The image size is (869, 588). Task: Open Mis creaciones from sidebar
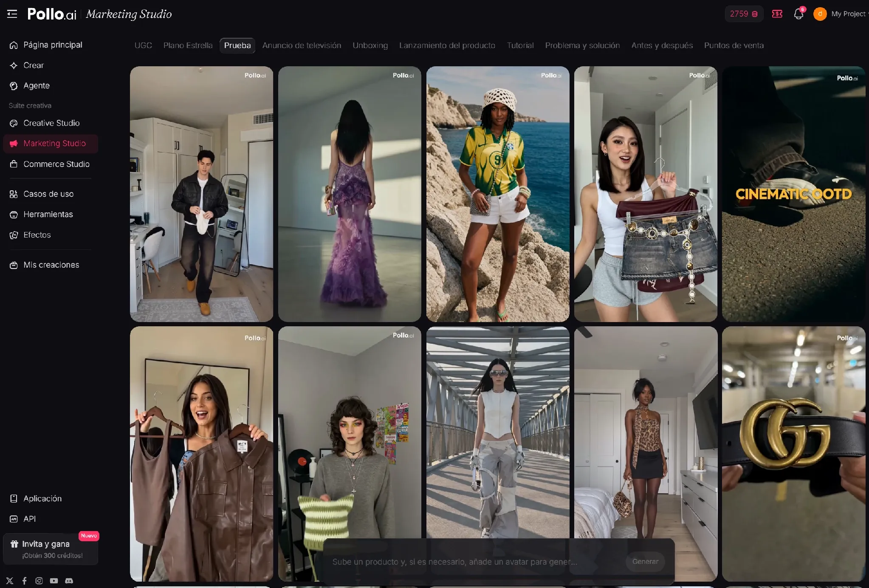click(x=51, y=265)
